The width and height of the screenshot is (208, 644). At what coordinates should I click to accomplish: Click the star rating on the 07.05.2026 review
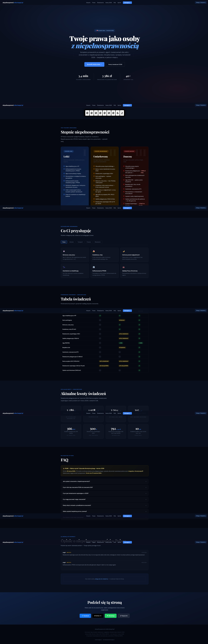click(x=69, y=552)
